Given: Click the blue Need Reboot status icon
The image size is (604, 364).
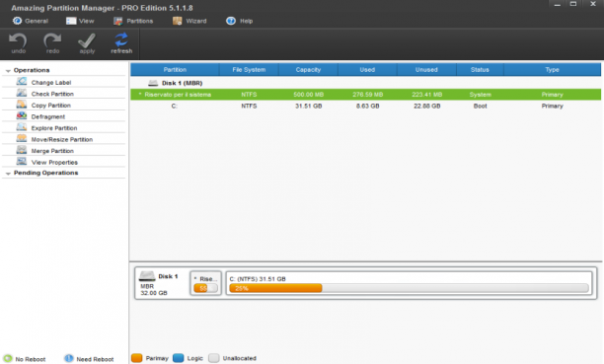Looking at the screenshot, I should pos(68,358).
